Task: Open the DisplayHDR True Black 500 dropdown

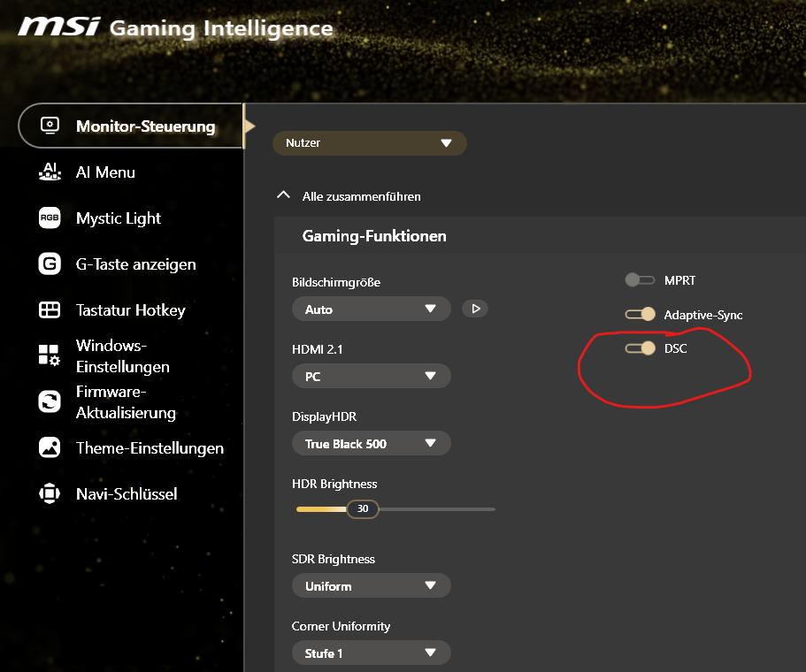Action: pyautogui.click(x=371, y=443)
